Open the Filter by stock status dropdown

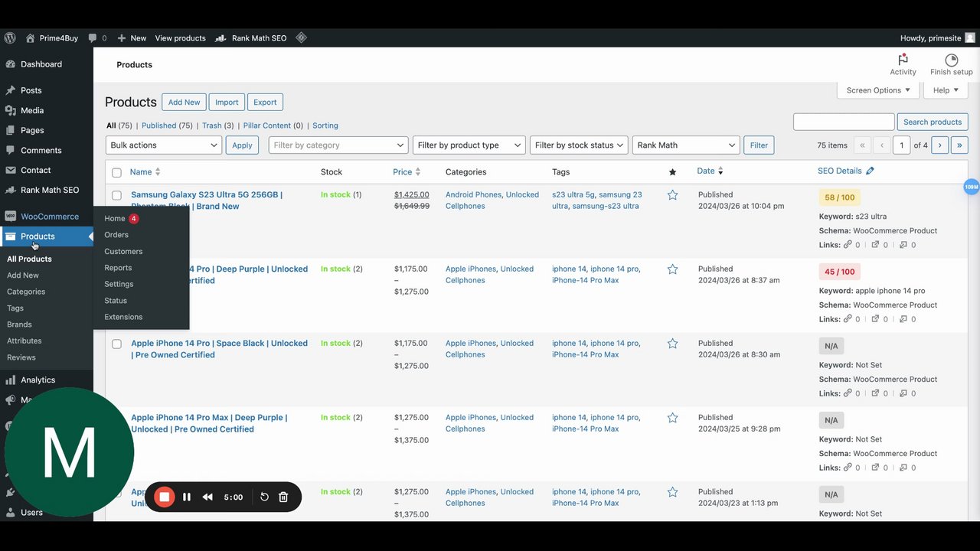579,145
